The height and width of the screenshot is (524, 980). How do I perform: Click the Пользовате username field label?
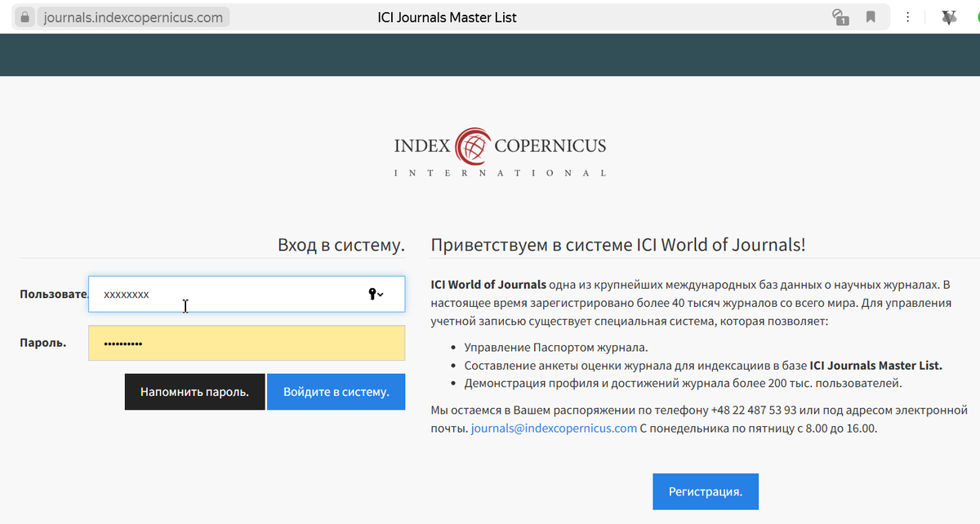pyautogui.click(x=53, y=293)
